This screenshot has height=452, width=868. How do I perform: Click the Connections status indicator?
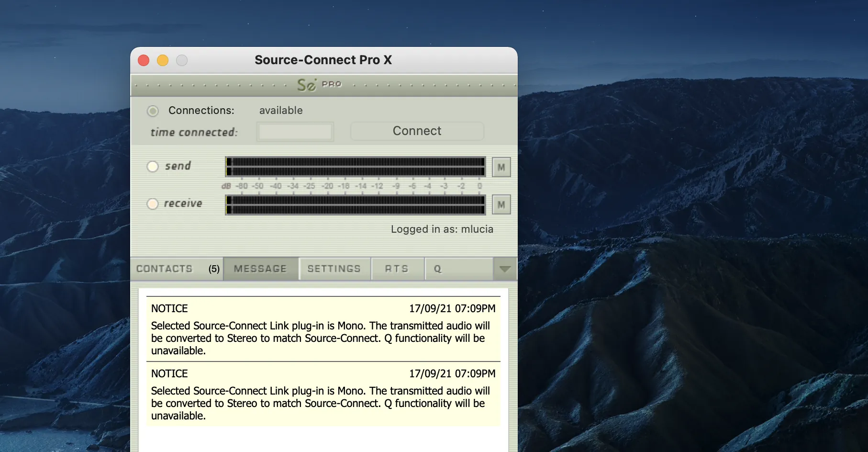pyautogui.click(x=153, y=111)
